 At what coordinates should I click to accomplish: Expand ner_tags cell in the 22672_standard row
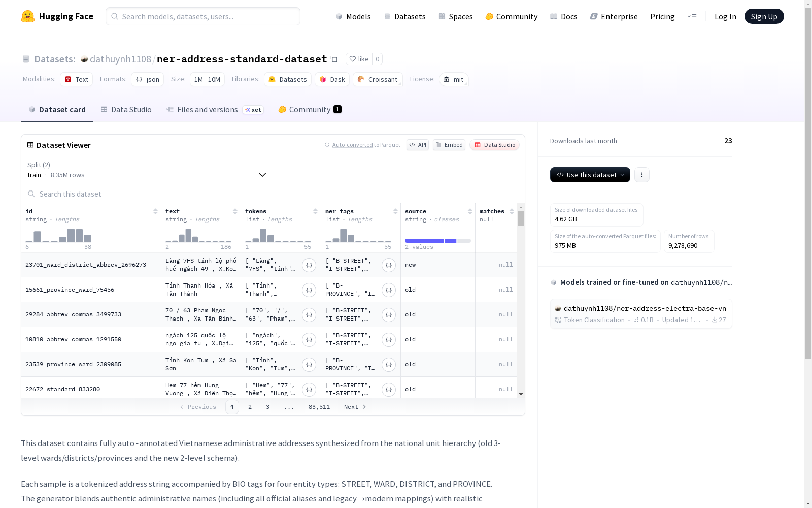[389, 390]
